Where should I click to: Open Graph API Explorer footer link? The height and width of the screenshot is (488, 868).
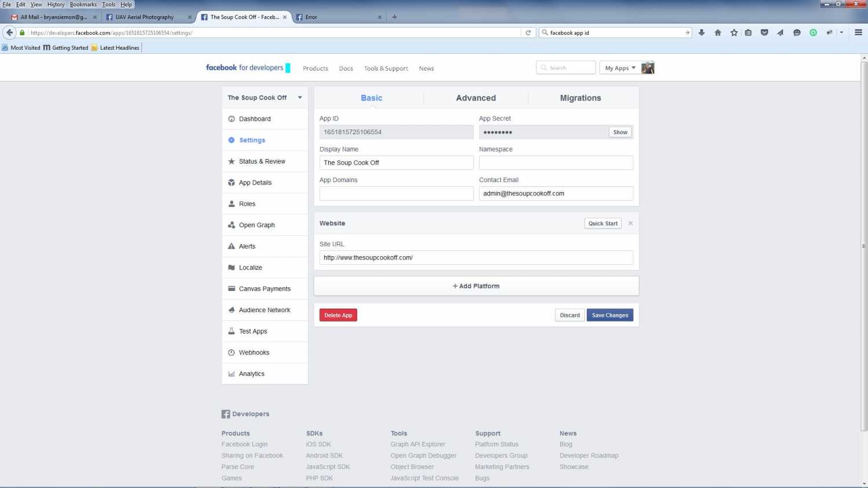418,444
